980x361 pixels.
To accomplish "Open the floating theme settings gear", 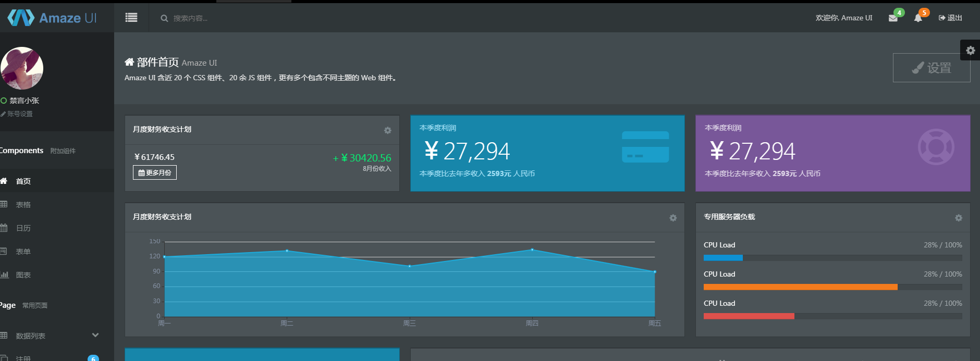I will point(970,51).
